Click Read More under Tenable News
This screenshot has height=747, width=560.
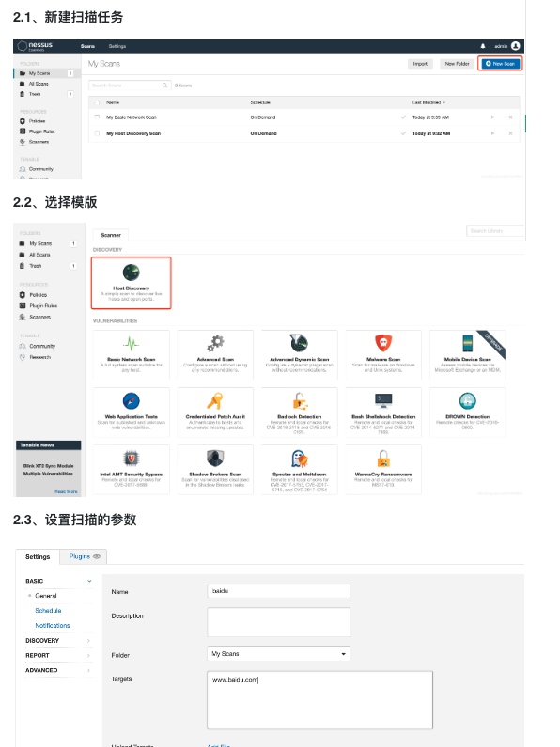(x=66, y=491)
